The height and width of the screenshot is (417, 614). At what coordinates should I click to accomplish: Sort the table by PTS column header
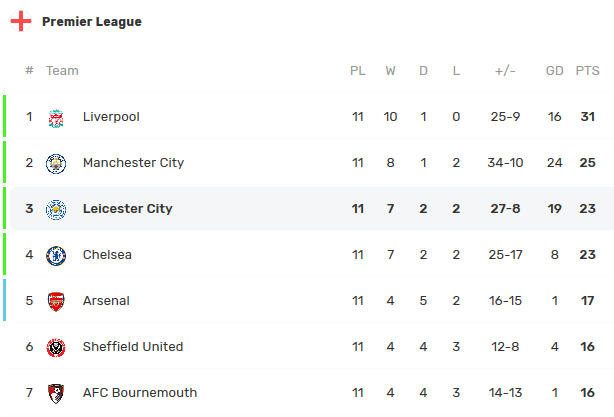point(587,71)
